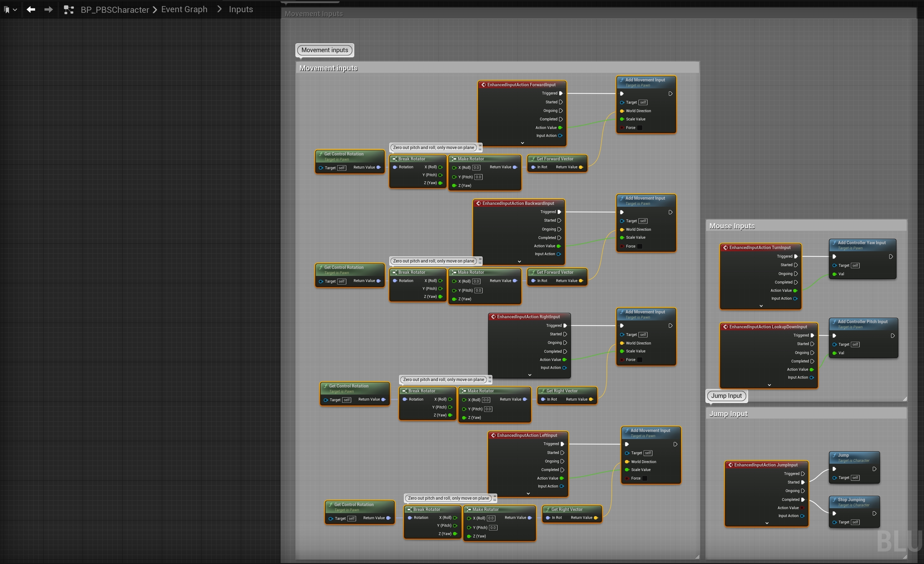This screenshot has width=924, height=564.
Task: Click the ForwardInput event node diamond icon
Action: pyautogui.click(x=484, y=85)
